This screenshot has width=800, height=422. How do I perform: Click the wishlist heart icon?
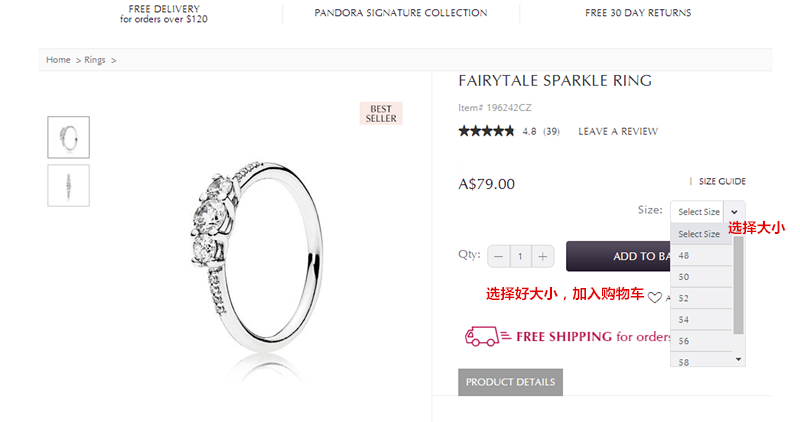(x=655, y=297)
